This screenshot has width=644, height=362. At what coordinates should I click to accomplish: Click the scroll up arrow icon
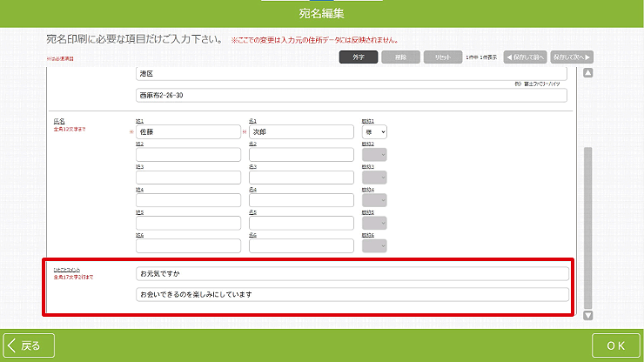(x=587, y=73)
